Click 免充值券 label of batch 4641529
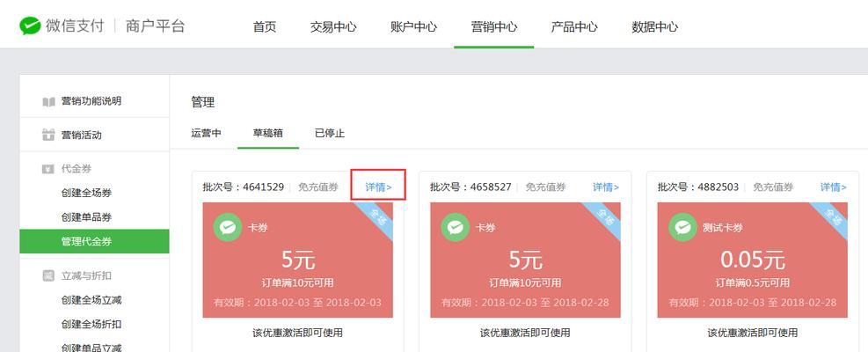Viewport: 868px width, 352px height. coord(318,187)
